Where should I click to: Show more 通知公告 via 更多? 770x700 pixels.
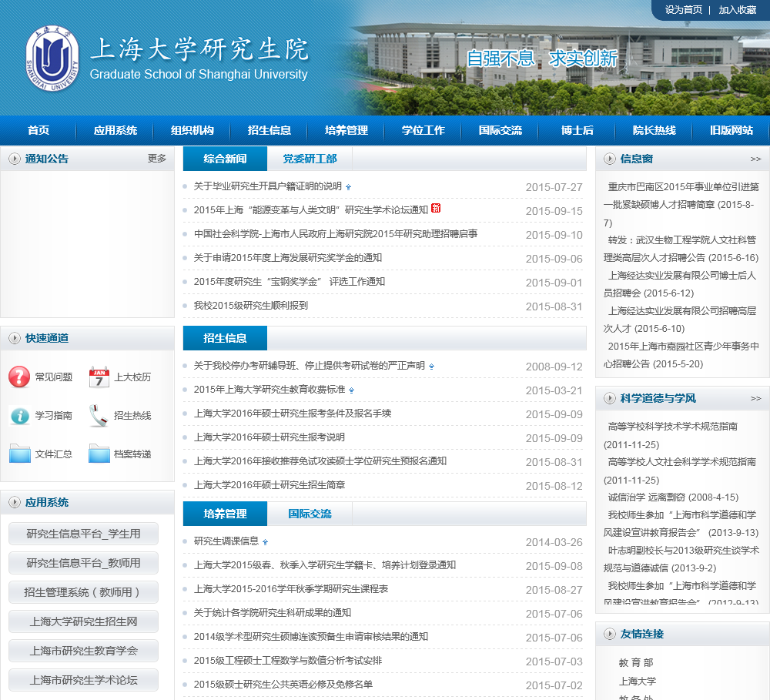pyautogui.click(x=157, y=159)
